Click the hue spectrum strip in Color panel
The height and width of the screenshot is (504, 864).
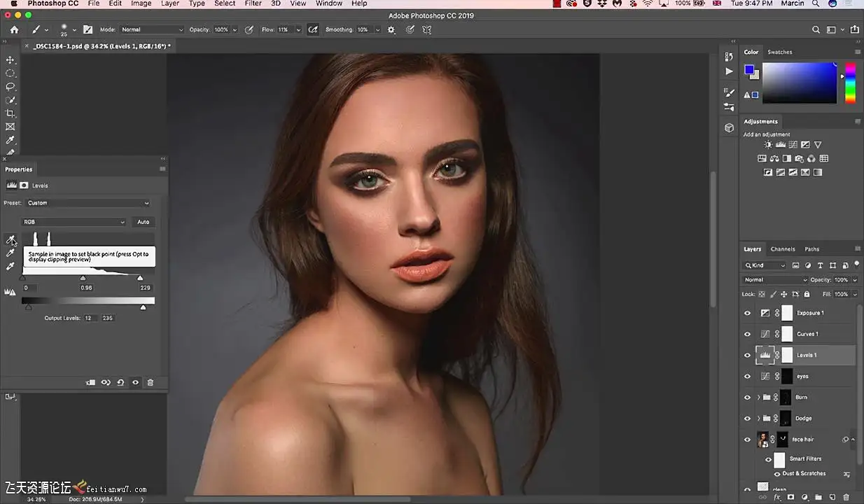(x=850, y=83)
